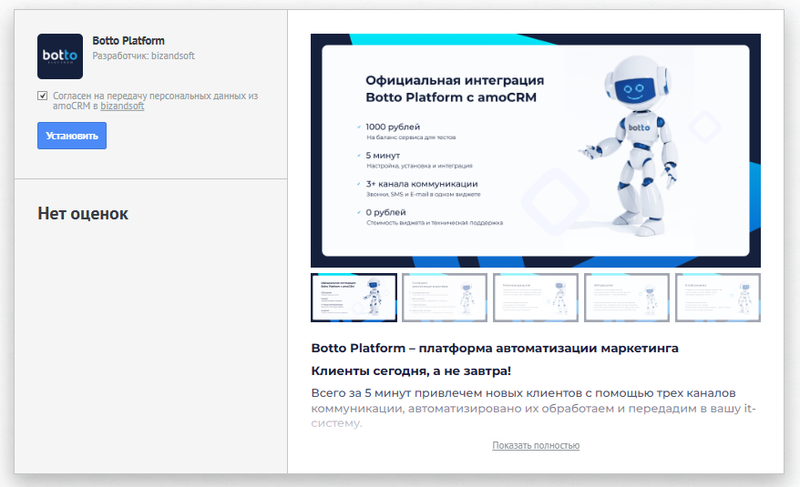The image size is (800, 487).
Task: Click the paragraph starting Всего за 5 минут
Action: click(533, 408)
